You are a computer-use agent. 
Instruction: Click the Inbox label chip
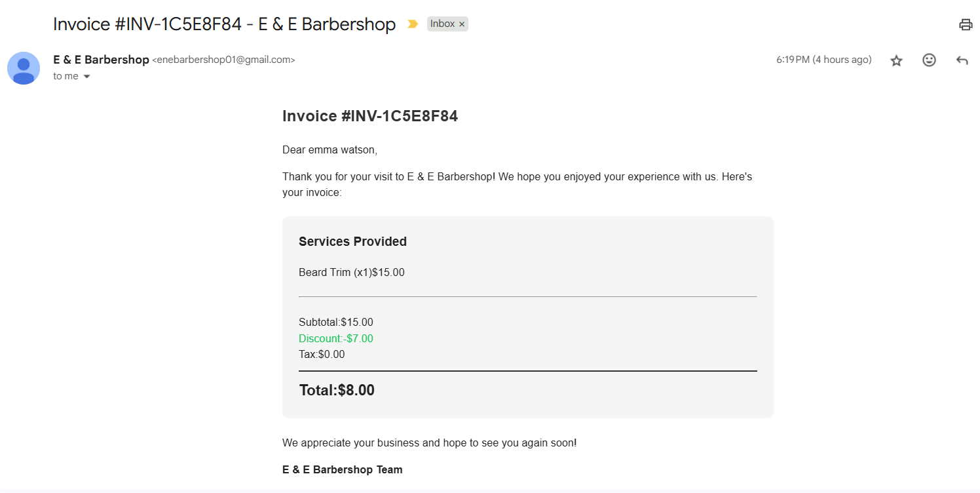(x=442, y=24)
